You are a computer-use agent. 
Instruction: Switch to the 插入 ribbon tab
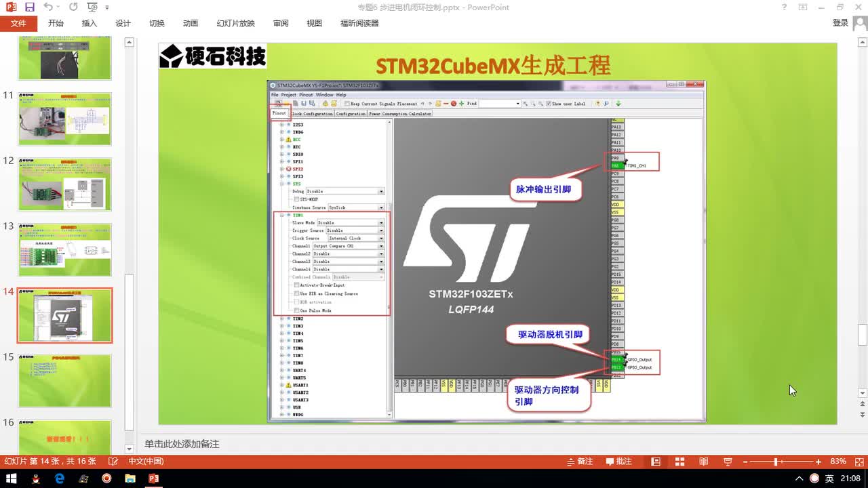(90, 23)
